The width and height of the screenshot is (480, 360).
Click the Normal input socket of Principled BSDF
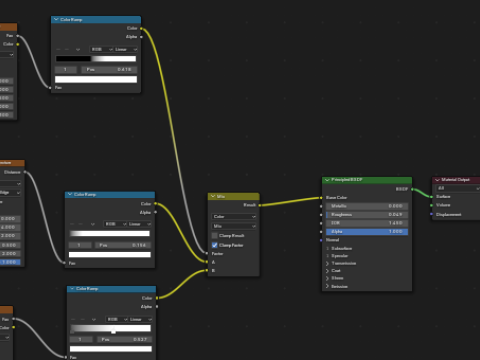[321, 240]
